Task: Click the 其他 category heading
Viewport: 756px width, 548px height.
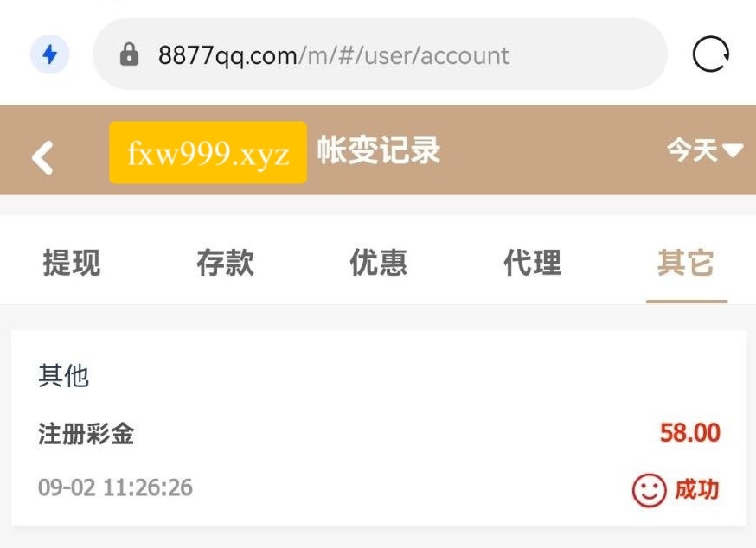Action: [64, 376]
